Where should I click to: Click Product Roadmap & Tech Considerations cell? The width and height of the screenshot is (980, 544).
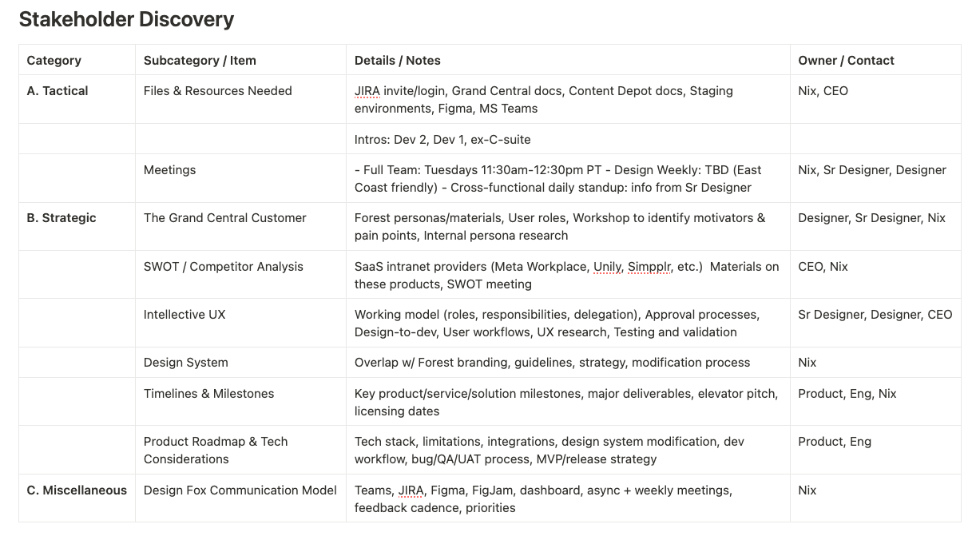(x=241, y=450)
